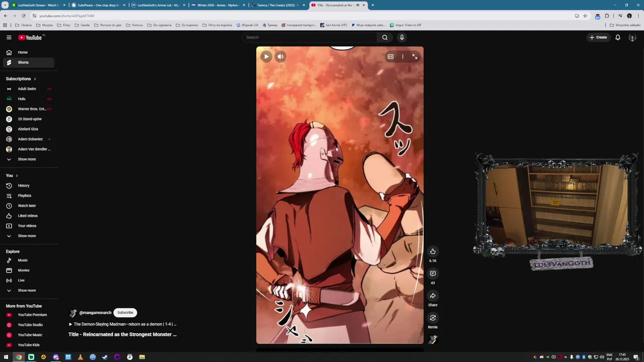This screenshot has height=362, width=644.
Task: Expand Show more under subscriptions list
Action: coord(29,159)
